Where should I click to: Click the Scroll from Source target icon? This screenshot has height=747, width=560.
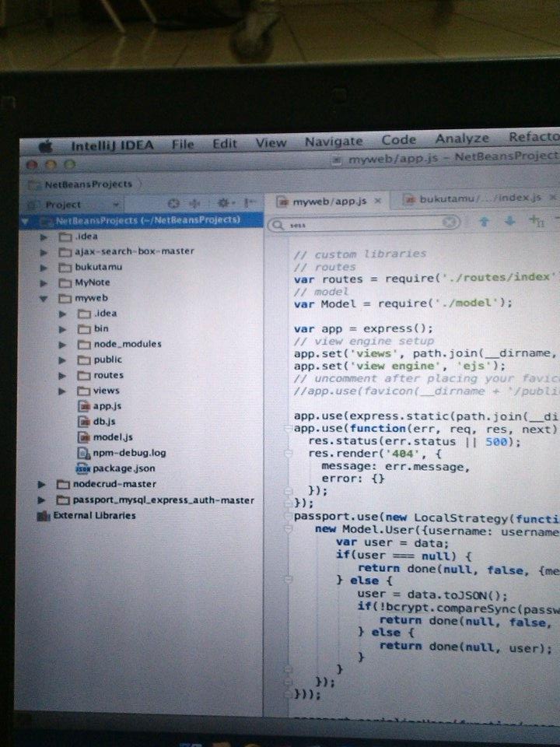pyautogui.click(x=173, y=203)
